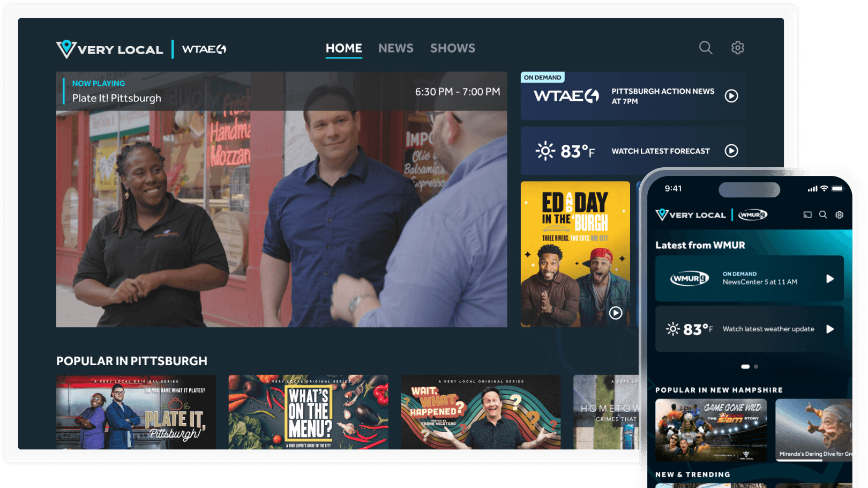The height and width of the screenshot is (488, 868).
Task: Select the second carousel page dot on phone
Action: pyautogui.click(x=756, y=367)
